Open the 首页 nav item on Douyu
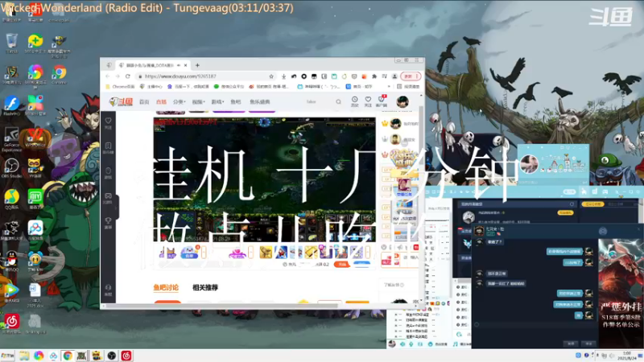The image size is (644, 362). [144, 102]
